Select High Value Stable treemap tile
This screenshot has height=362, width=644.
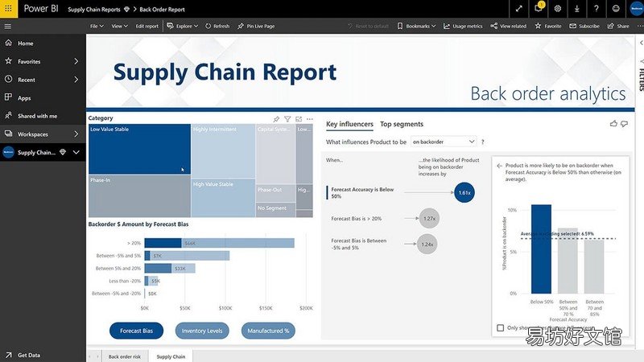[x=223, y=198]
